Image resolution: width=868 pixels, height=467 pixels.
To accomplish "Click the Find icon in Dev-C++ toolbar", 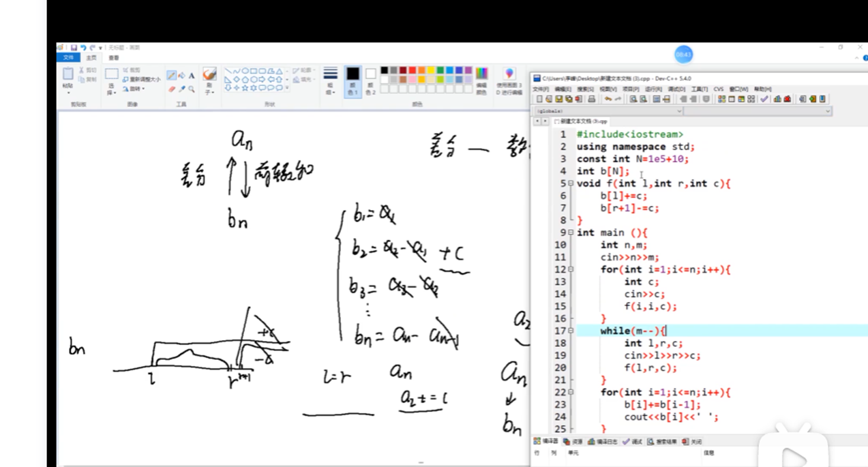I will (x=633, y=100).
